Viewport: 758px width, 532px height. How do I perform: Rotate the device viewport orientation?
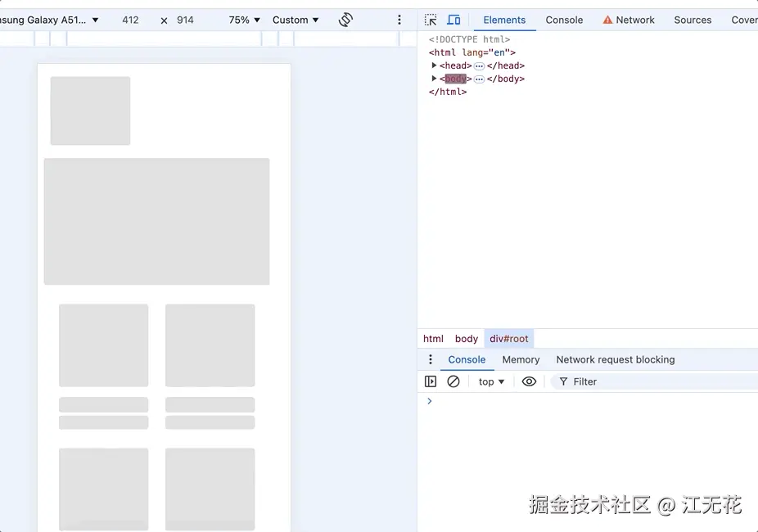tap(345, 20)
